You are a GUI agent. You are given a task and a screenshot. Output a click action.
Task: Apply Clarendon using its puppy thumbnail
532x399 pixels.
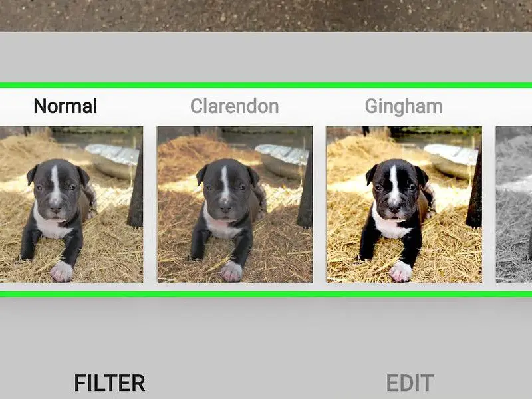point(235,204)
